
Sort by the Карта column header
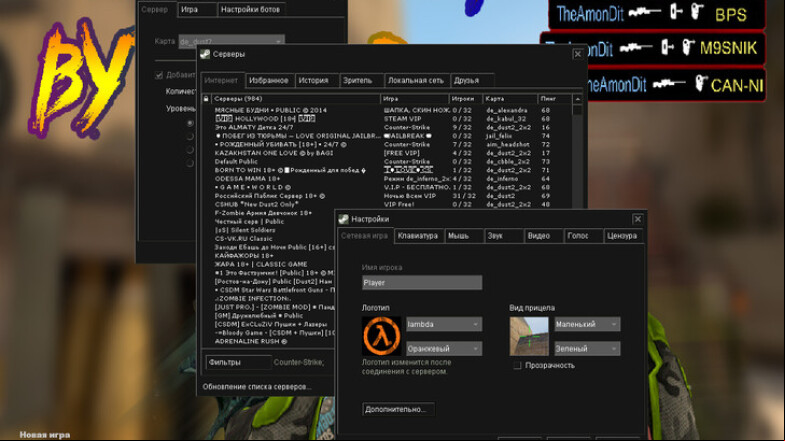[510, 99]
